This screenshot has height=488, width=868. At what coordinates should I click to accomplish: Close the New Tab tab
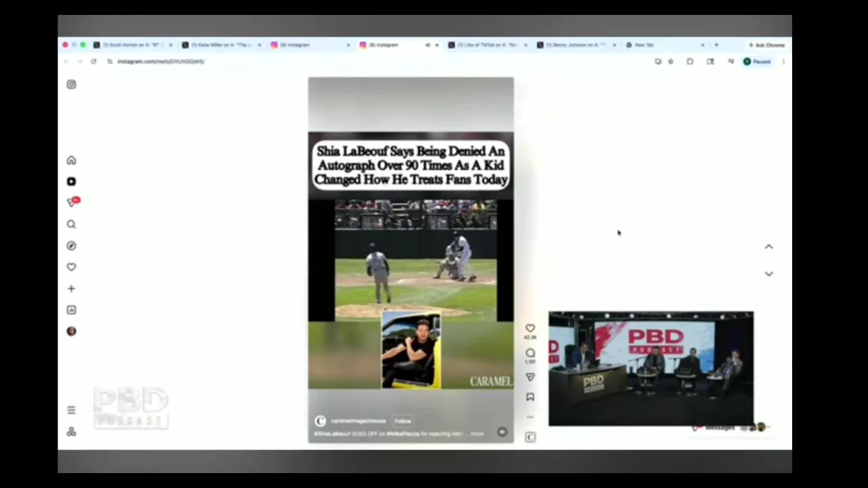[703, 45]
